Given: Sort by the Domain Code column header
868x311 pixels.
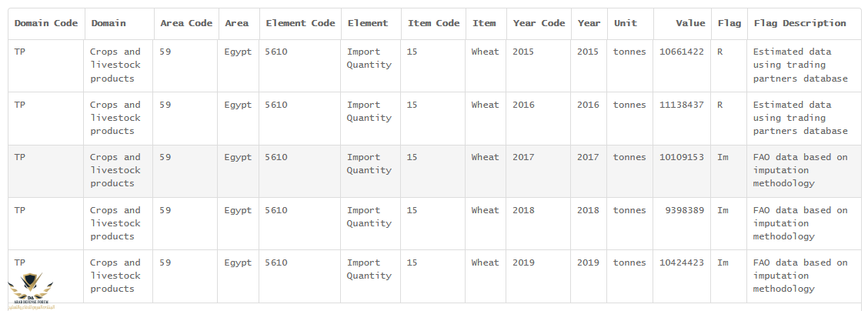Looking at the screenshot, I should tap(46, 23).
